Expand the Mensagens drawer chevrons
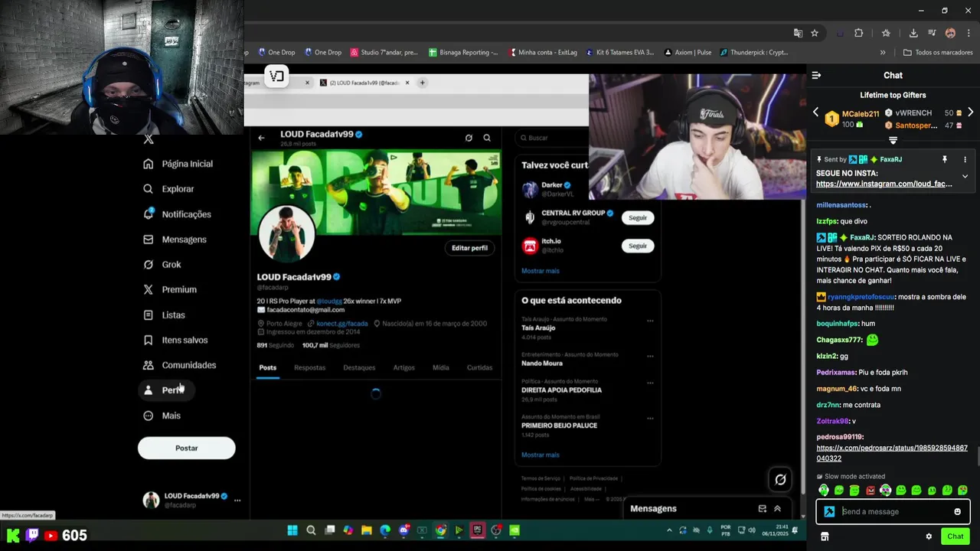The width and height of the screenshot is (980, 551). click(777, 509)
